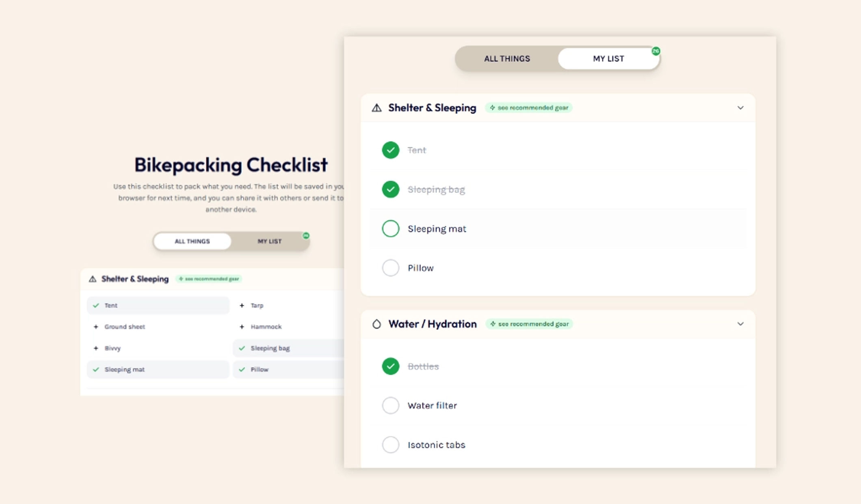The width and height of the screenshot is (861, 504).
Task: Open Shelter recommended gear link in large panel
Action: click(529, 108)
